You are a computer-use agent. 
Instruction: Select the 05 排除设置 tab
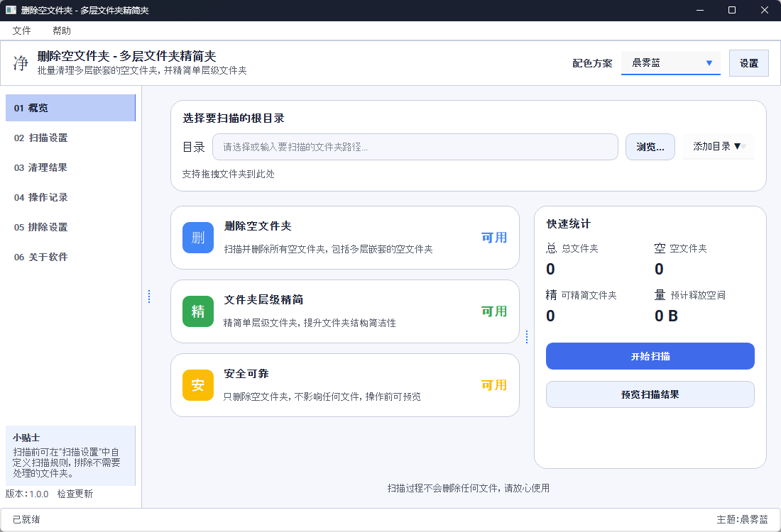coord(70,228)
